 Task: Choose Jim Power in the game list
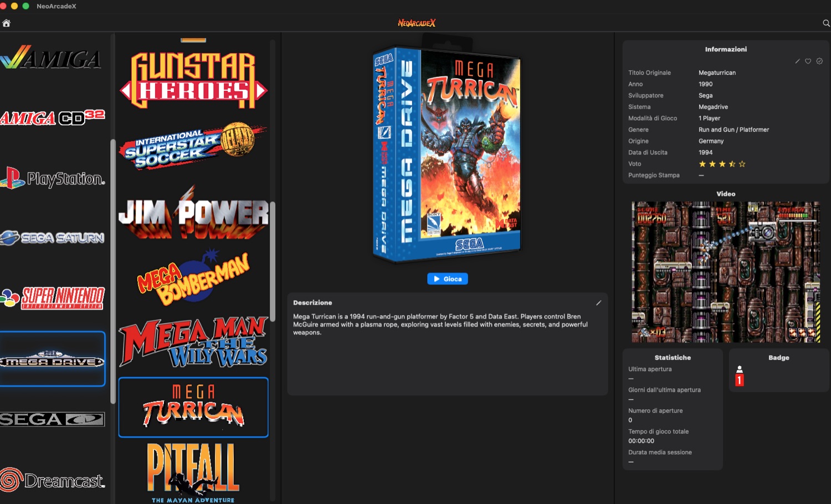coord(193,213)
